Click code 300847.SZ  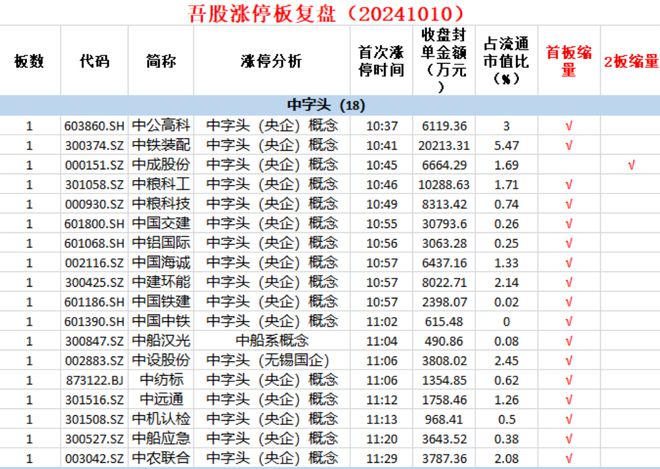(x=94, y=341)
